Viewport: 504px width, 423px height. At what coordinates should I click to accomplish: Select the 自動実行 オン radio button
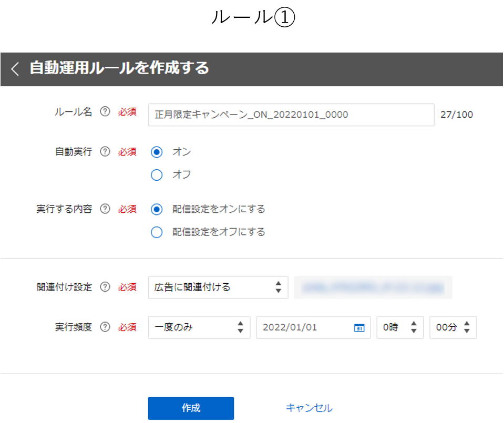(x=157, y=152)
